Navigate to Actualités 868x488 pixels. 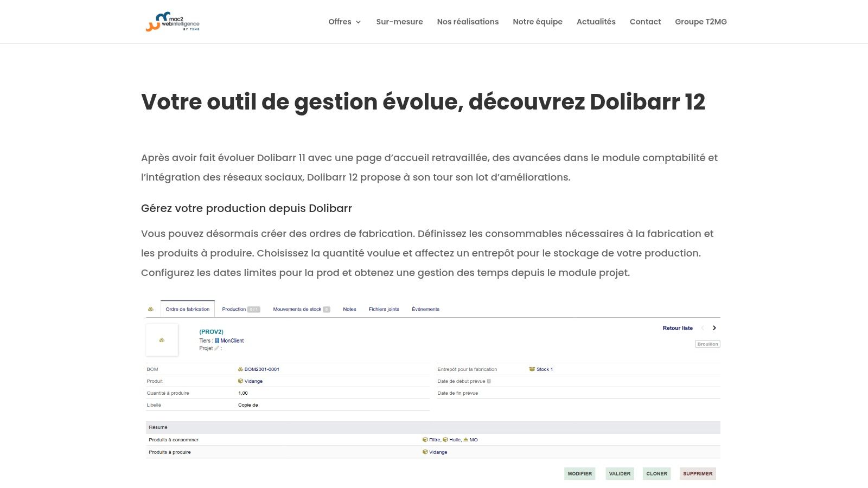596,22
